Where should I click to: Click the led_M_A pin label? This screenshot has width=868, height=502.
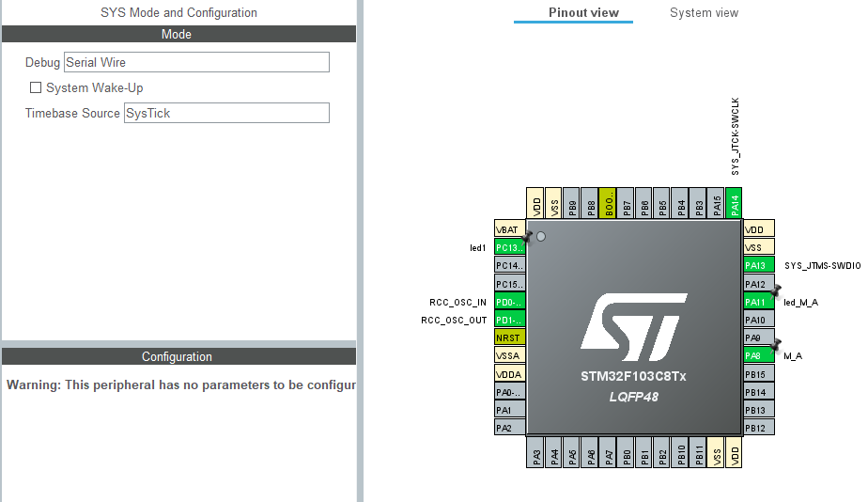[800, 303]
